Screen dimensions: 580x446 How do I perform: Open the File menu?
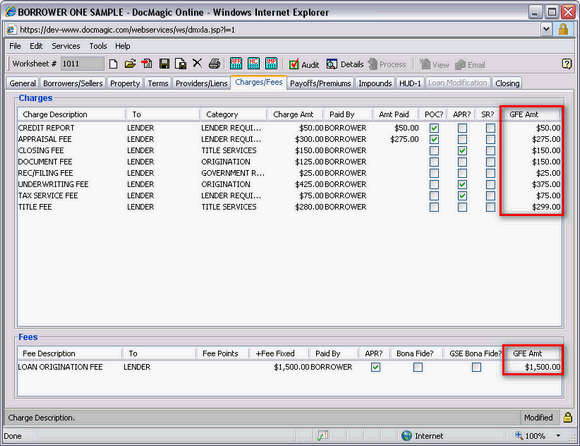tap(15, 46)
